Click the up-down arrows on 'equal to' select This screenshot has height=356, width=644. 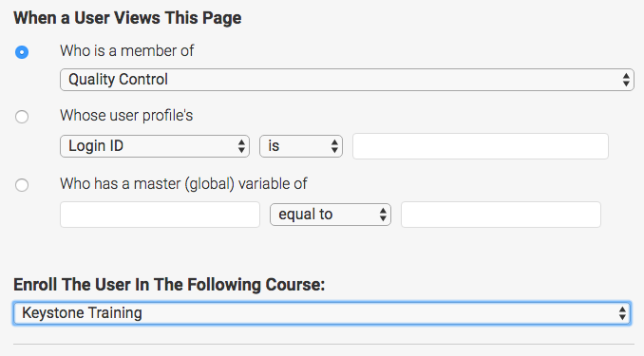(383, 215)
